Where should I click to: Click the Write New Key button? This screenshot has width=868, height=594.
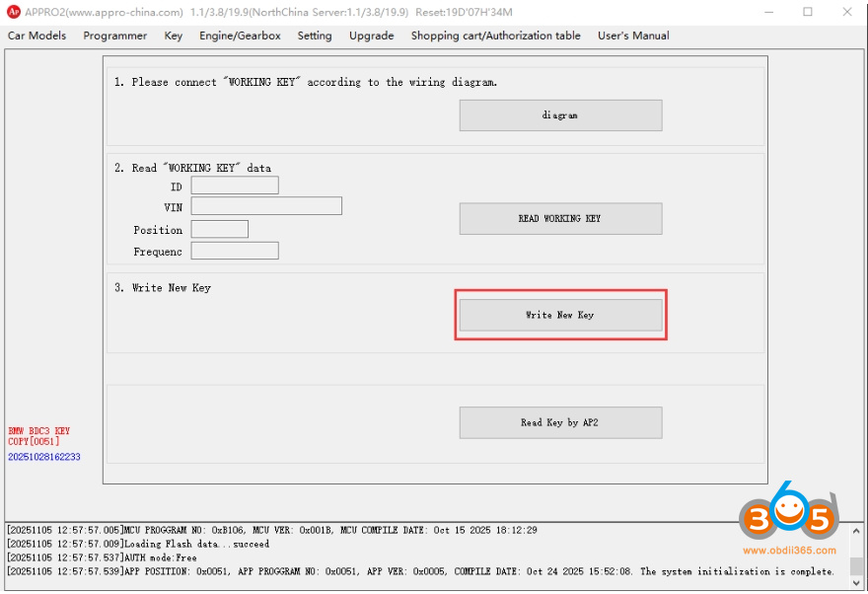(x=560, y=315)
